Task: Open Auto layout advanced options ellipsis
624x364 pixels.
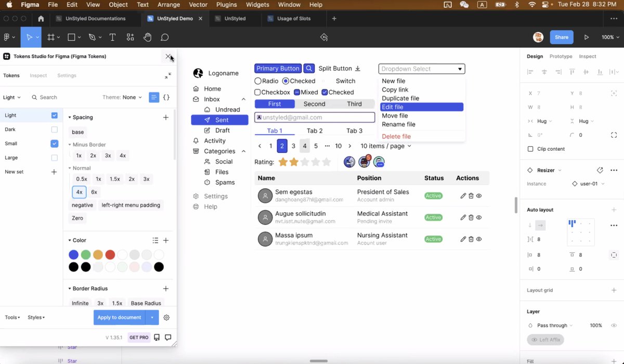Action: 614,225
